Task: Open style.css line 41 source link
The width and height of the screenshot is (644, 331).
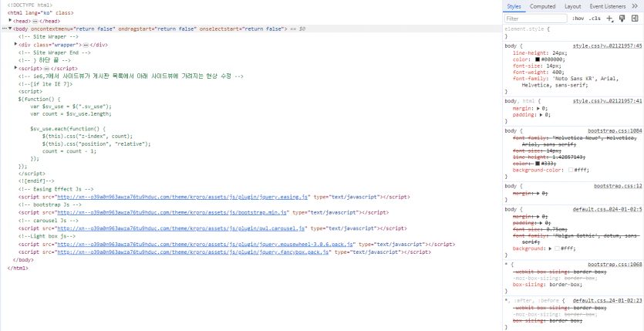Action: [608, 101]
